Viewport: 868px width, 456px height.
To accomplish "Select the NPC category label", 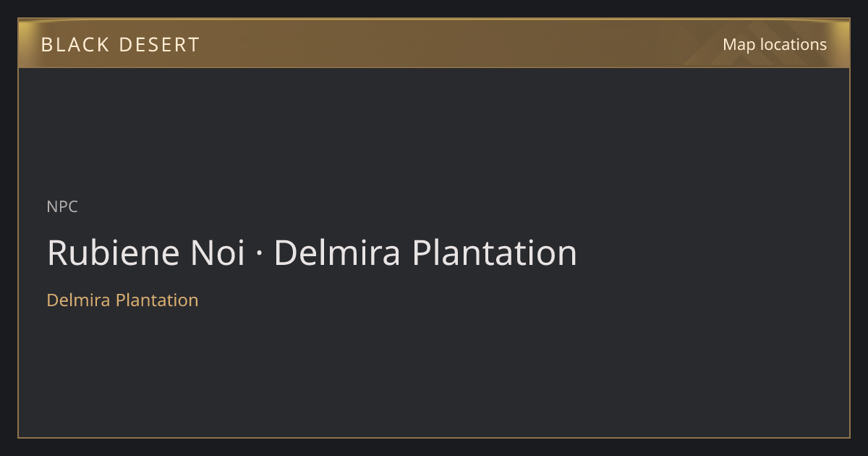I will (x=62, y=207).
